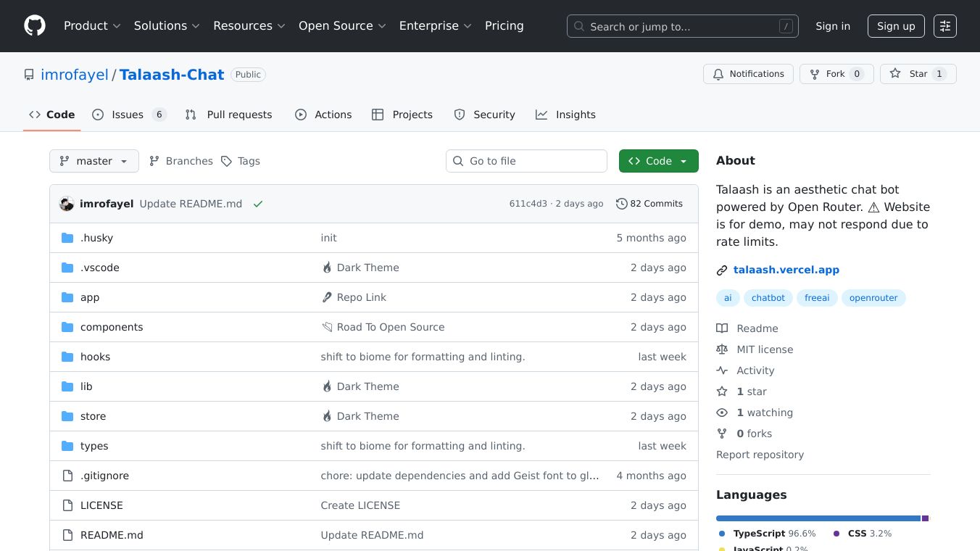Expand the Product menu

point(92,26)
